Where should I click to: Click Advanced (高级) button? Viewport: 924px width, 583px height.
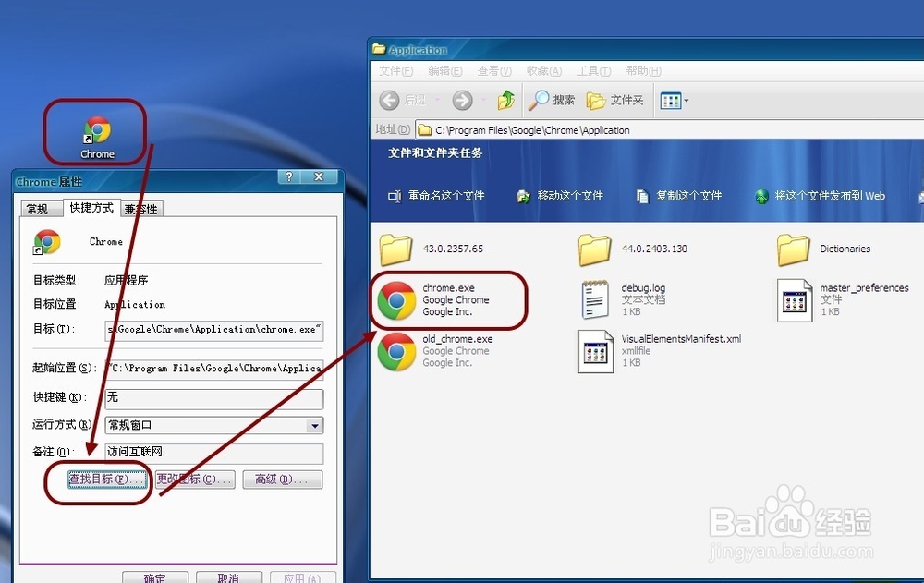point(282,480)
